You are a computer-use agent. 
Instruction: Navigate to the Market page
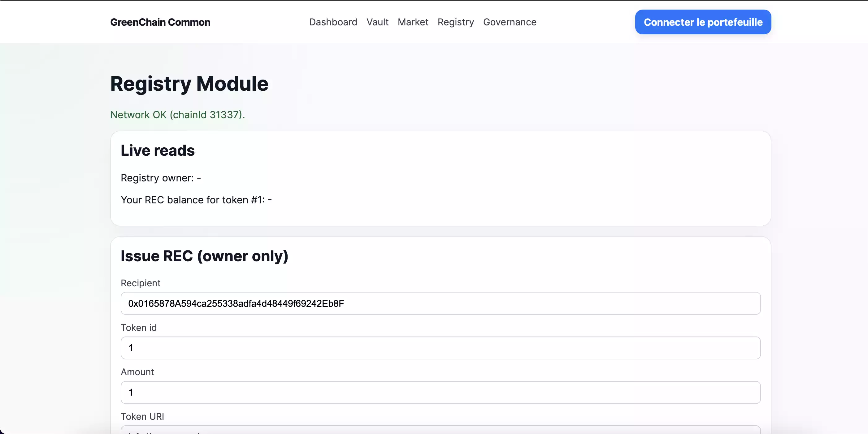[x=413, y=22]
